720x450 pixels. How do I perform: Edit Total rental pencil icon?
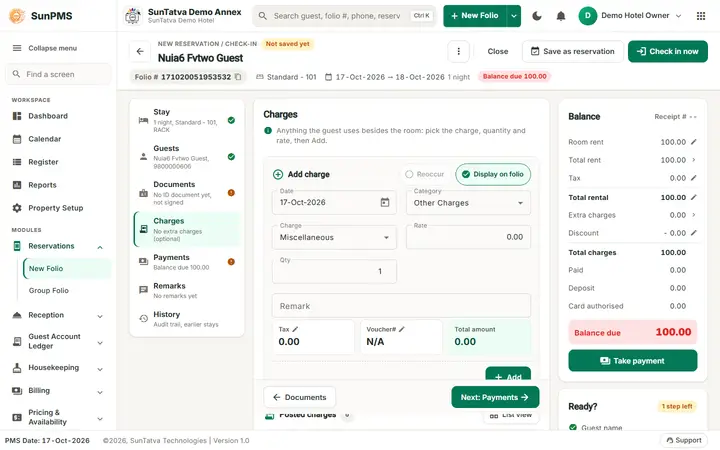tap(693, 197)
